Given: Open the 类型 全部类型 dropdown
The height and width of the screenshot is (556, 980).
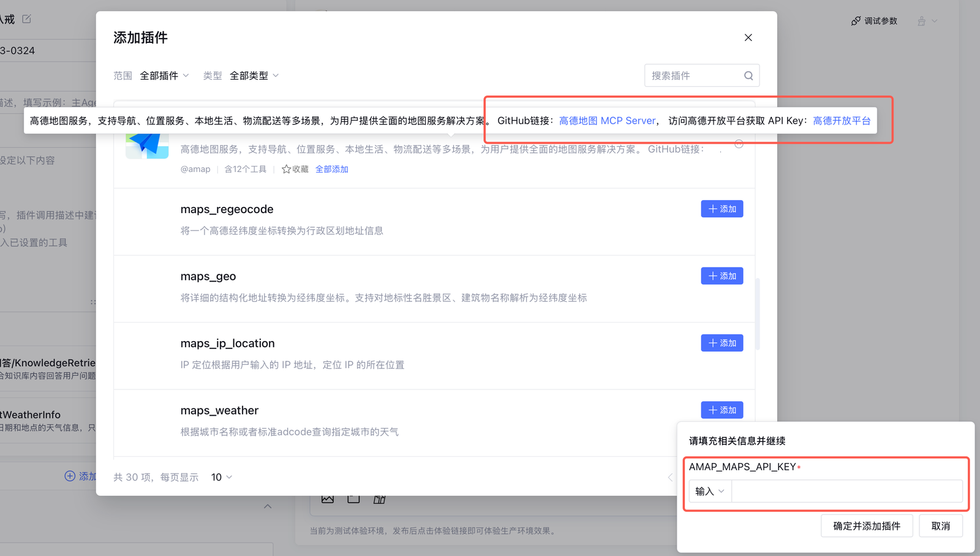Looking at the screenshot, I should click(x=254, y=76).
